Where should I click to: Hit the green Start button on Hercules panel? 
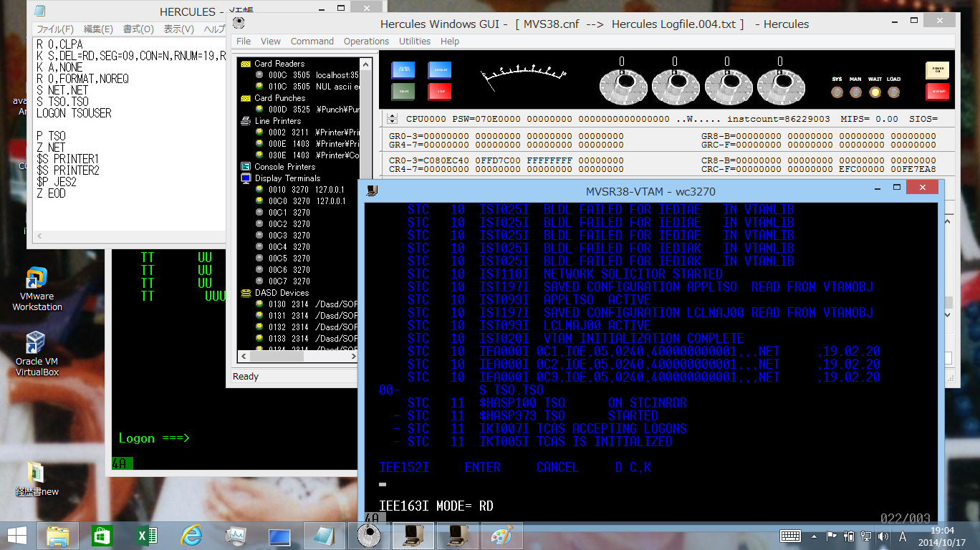point(403,92)
